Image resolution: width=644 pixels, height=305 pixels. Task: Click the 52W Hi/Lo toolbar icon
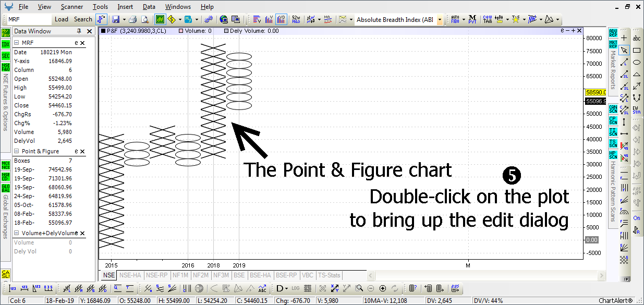point(296,19)
